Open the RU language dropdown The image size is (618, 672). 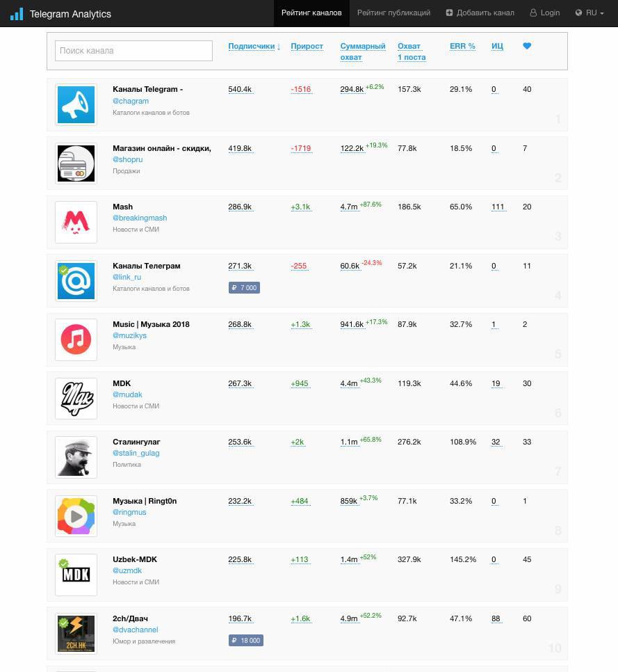589,13
